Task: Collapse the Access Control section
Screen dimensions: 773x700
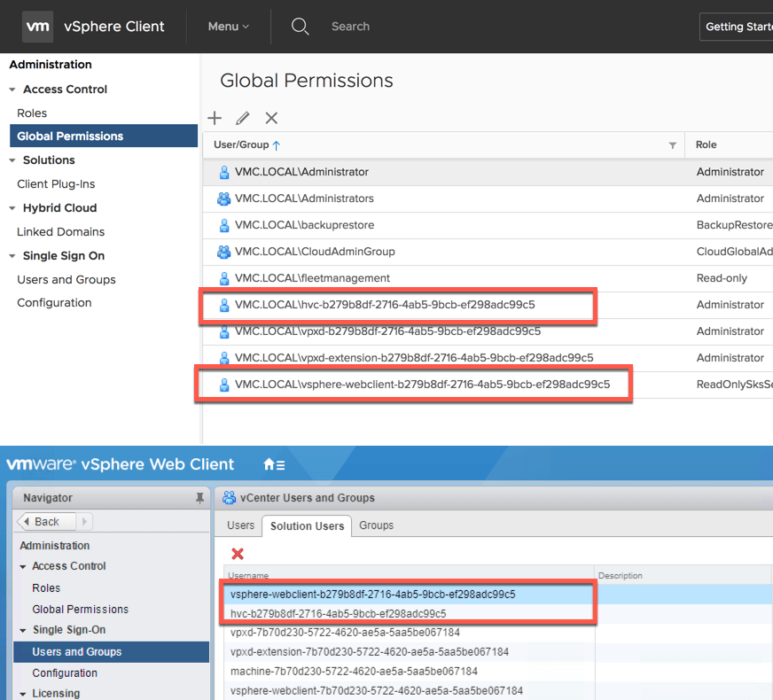Action: pyautogui.click(x=12, y=89)
